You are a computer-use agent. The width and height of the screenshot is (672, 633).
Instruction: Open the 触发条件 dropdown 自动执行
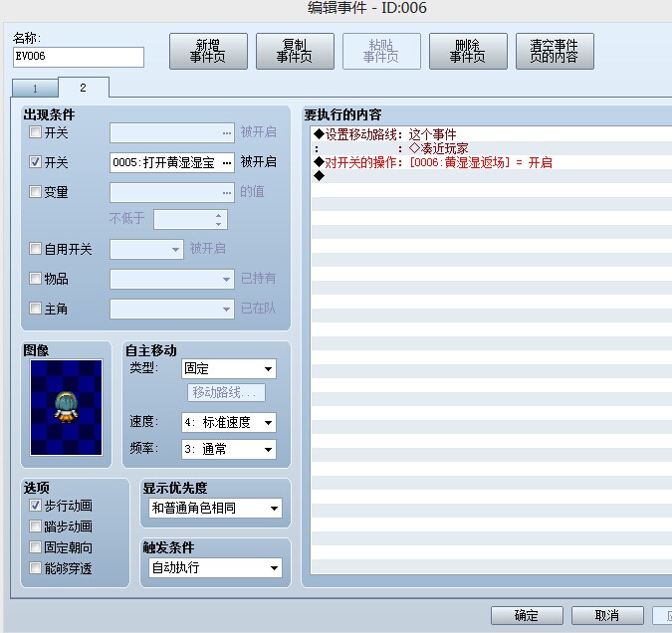[215, 568]
